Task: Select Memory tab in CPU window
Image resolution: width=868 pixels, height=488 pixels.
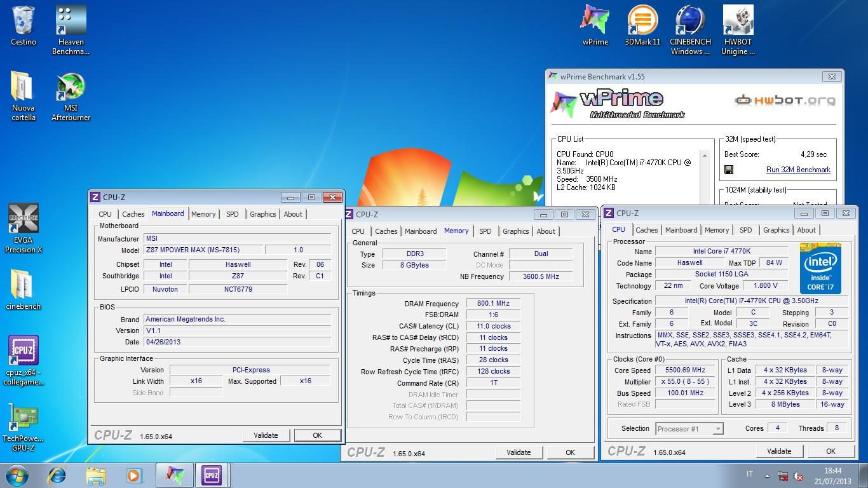Action: point(717,230)
